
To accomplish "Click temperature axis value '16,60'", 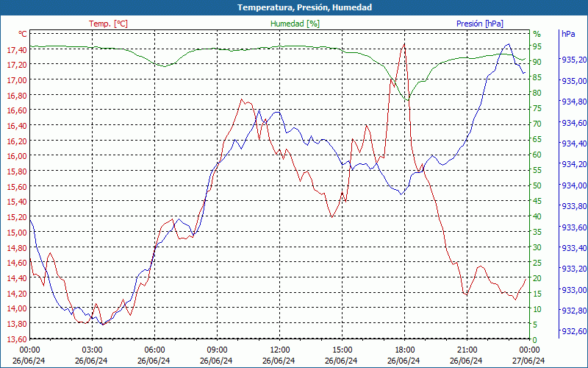I will (17, 110).
